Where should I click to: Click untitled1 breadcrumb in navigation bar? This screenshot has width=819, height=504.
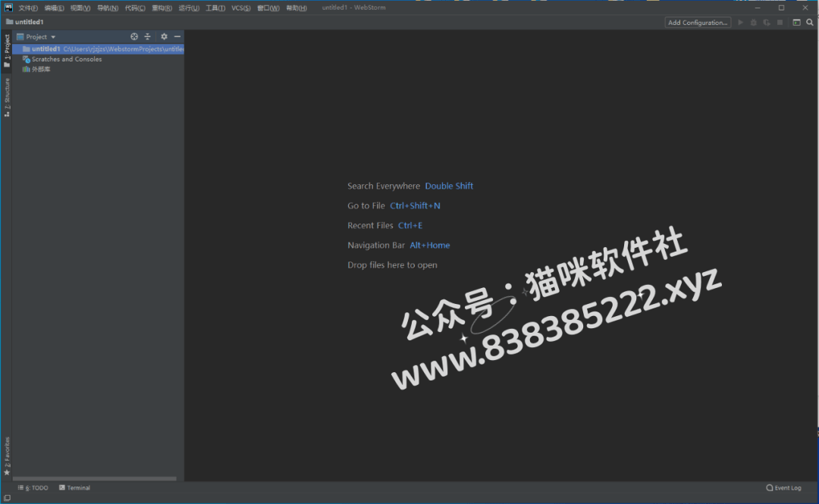click(x=25, y=22)
